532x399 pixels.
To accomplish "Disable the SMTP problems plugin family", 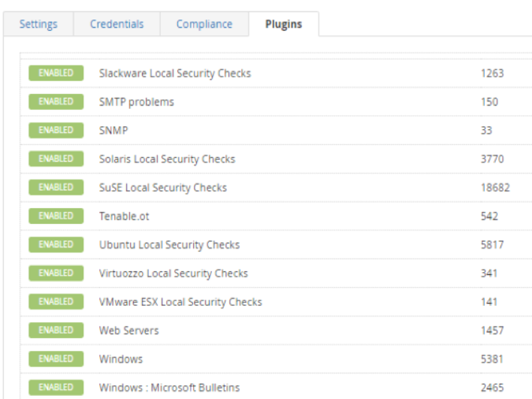I will point(56,101).
